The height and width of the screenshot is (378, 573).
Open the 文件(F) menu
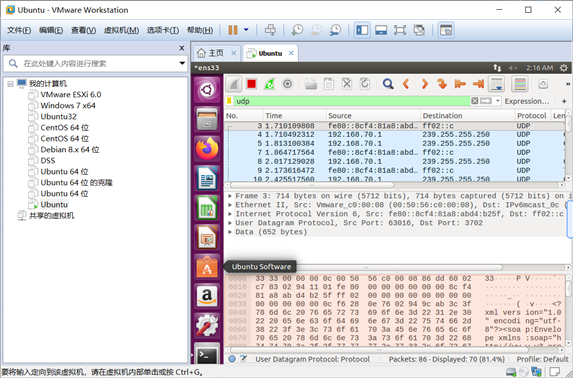(19, 30)
